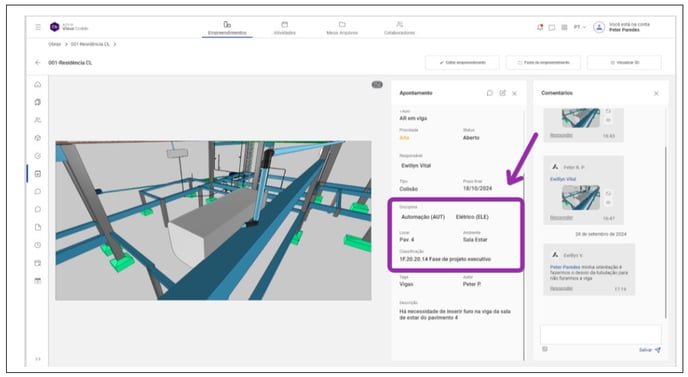
Task: Open the stacked pages sidebar icon
Action: point(38,102)
